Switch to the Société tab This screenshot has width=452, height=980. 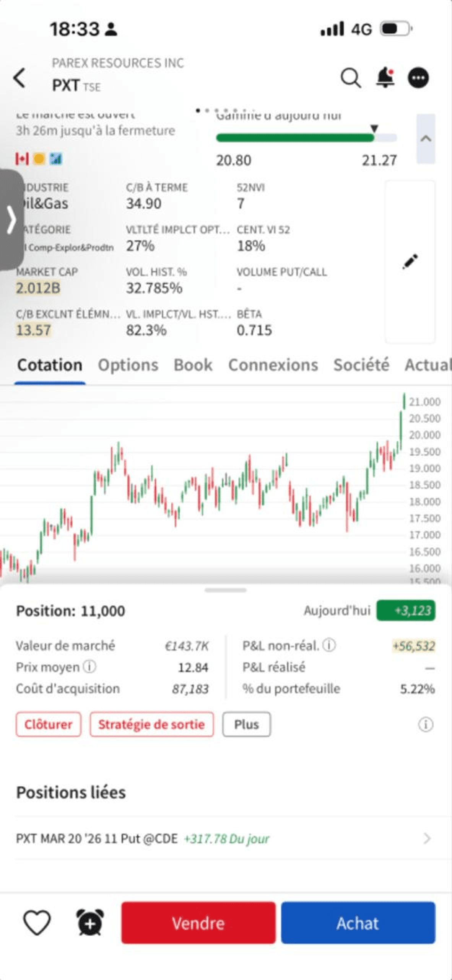(x=361, y=365)
